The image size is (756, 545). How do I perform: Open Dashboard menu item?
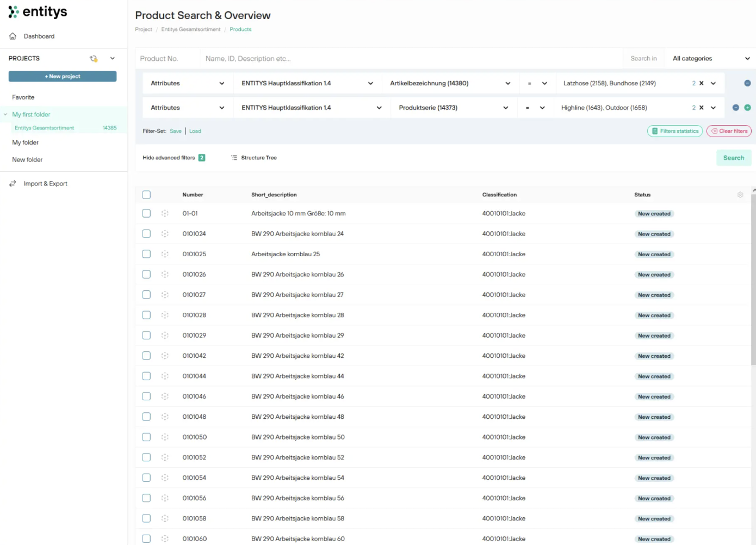(39, 36)
